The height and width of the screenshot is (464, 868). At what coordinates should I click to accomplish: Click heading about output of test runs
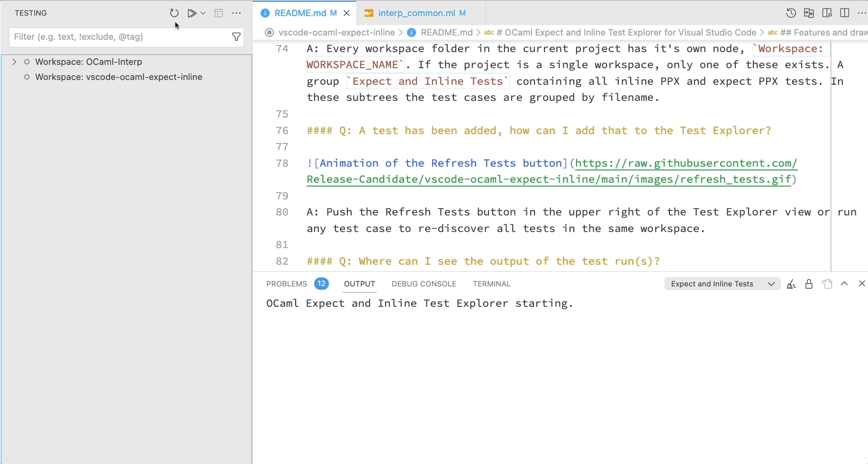[483, 261]
